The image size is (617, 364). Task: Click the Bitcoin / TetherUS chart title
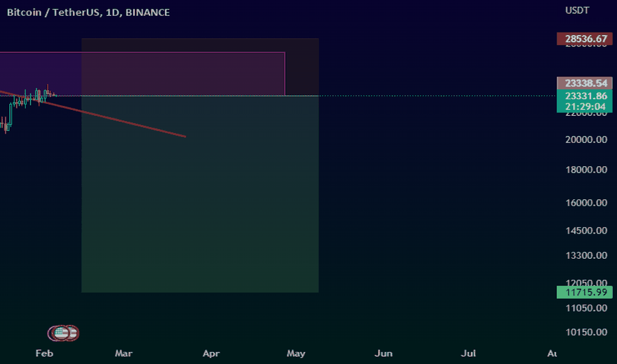tap(88, 13)
